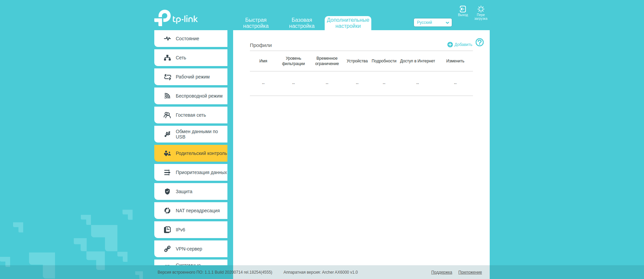Switch to Быстрая настройка tab
Viewport: 644px width, 279px height.
click(256, 23)
